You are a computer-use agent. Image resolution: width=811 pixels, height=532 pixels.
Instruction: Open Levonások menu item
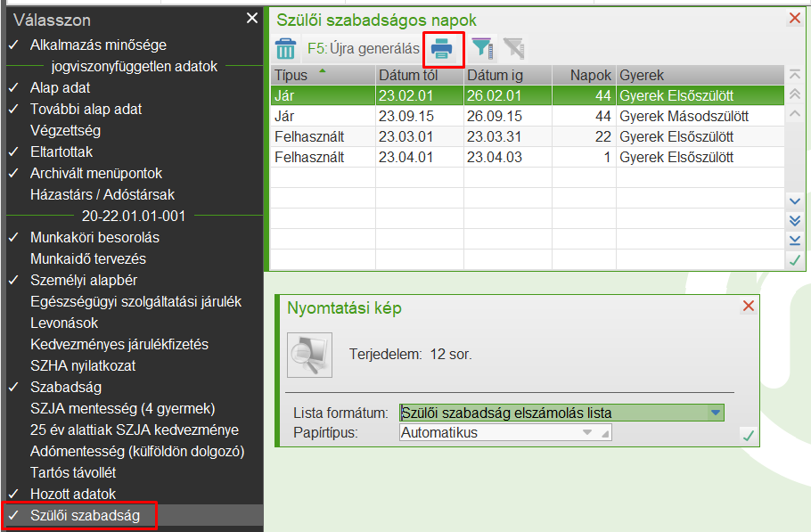(64, 323)
